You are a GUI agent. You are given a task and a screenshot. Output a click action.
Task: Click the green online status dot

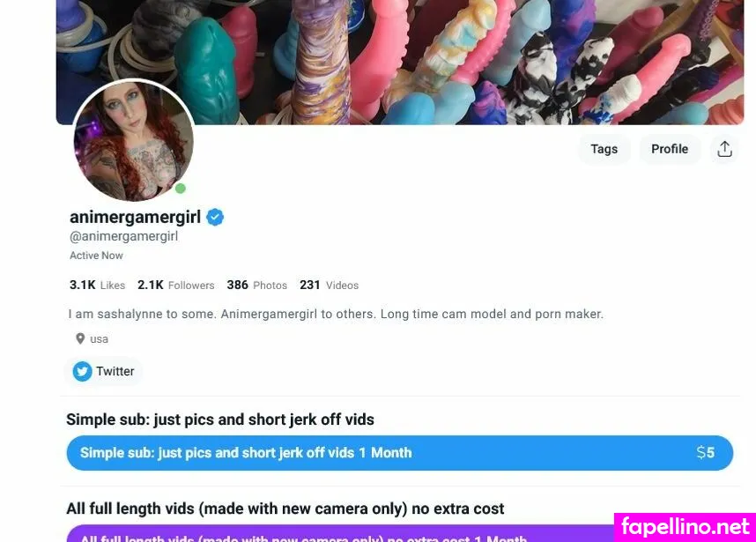pos(181,189)
